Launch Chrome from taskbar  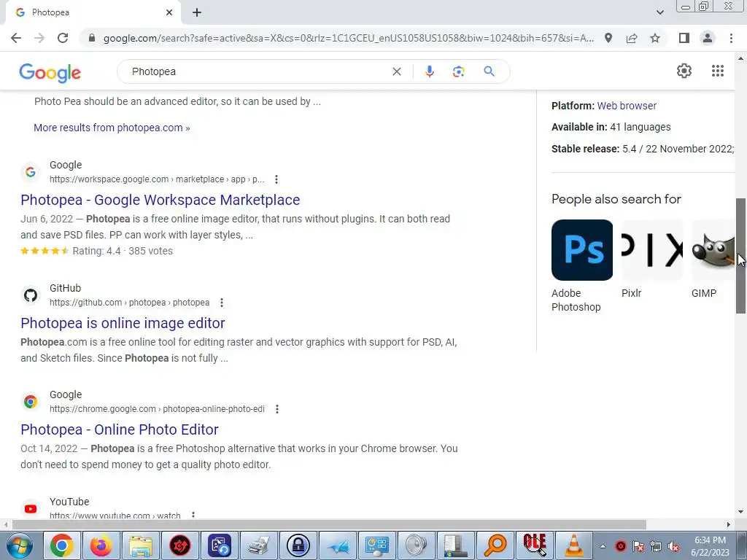pyautogui.click(x=61, y=545)
